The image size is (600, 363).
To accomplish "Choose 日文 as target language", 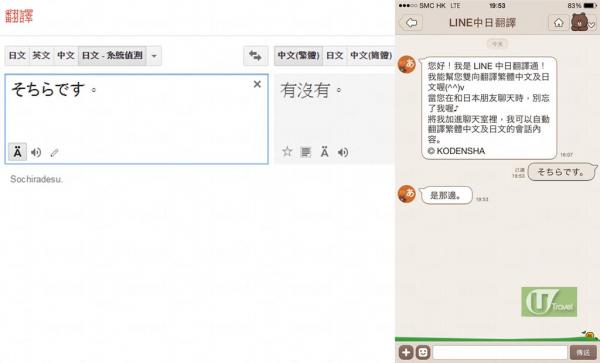I will pyautogui.click(x=335, y=56).
